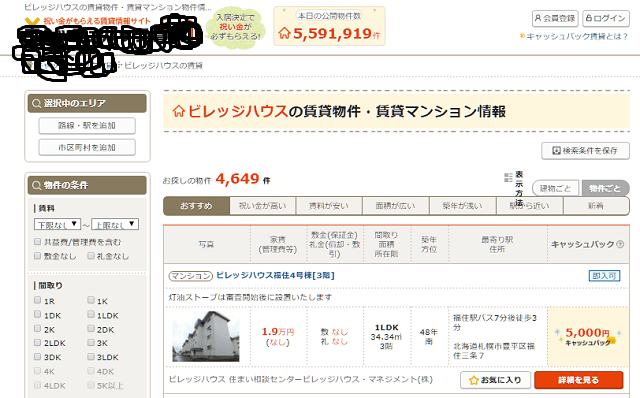640x398 pixels.
Task: Click the ビレッジハウスの賃貸 breadcrumb text
Action: coord(163,65)
